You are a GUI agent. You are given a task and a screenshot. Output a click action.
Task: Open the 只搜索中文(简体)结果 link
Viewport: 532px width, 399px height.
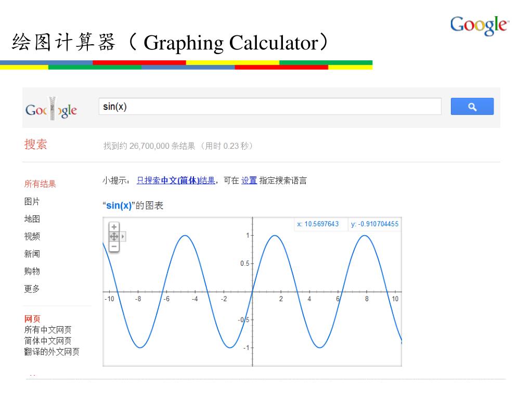coord(176,181)
